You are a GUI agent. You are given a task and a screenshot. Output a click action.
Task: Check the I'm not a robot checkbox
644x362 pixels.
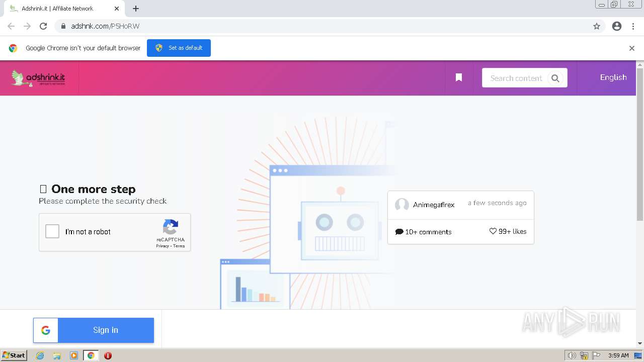pos(52,231)
